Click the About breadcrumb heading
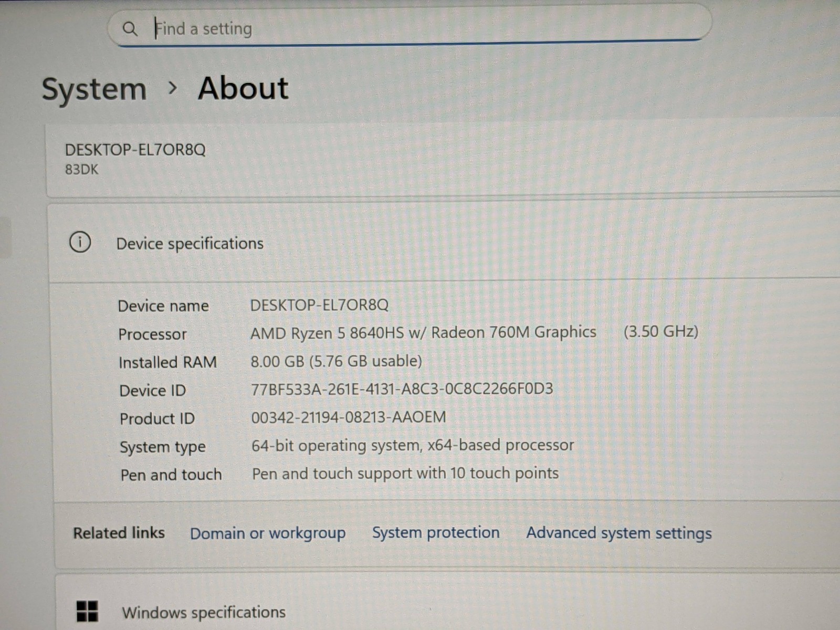The width and height of the screenshot is (840, 630). click(x=243, y=88)
